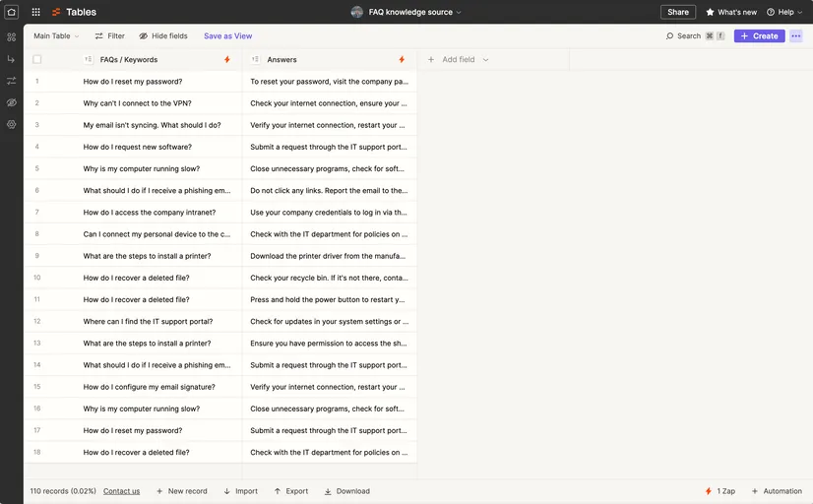The image size is (813, 504).
Task: Click the Create button
Action: point(760,35)
